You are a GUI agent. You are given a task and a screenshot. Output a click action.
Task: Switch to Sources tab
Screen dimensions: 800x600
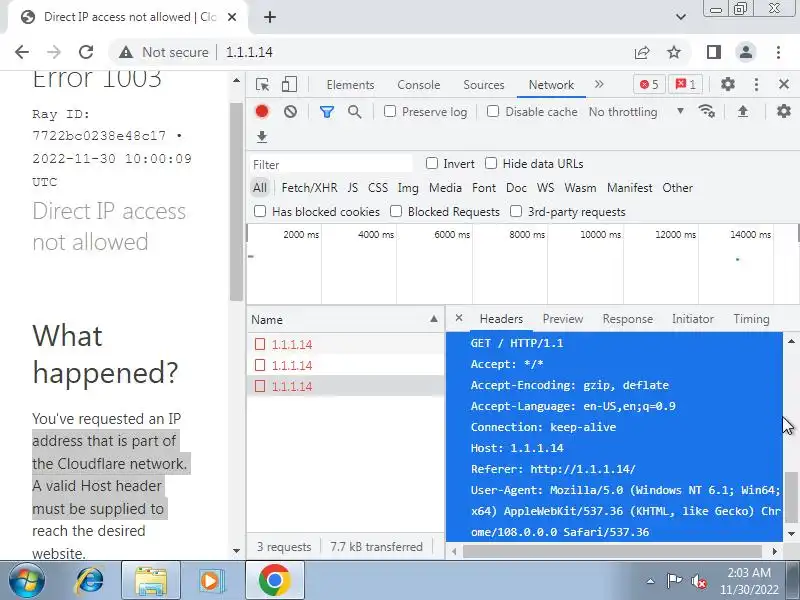click(x=484, y=85)
